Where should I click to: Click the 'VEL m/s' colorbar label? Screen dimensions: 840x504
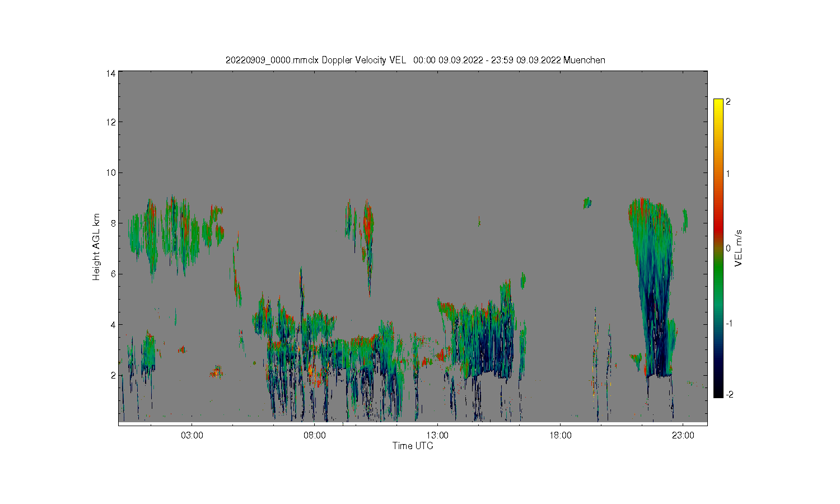(739, 248)
